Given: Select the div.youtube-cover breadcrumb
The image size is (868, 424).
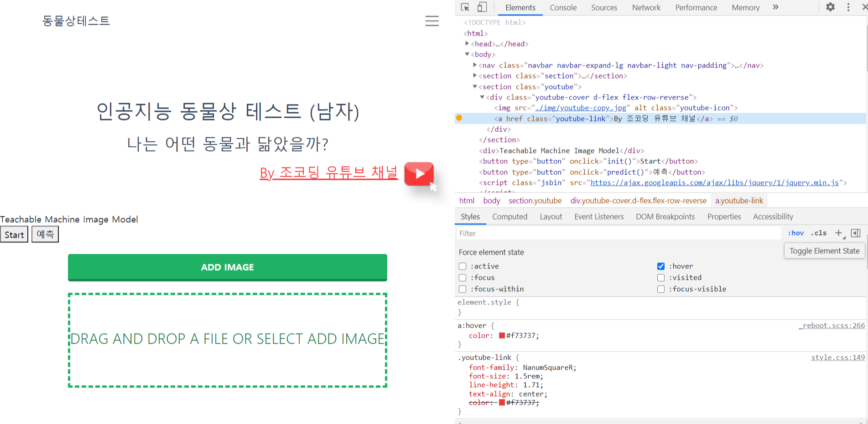Looking at the screenshot, I should (x=638, y=200).
